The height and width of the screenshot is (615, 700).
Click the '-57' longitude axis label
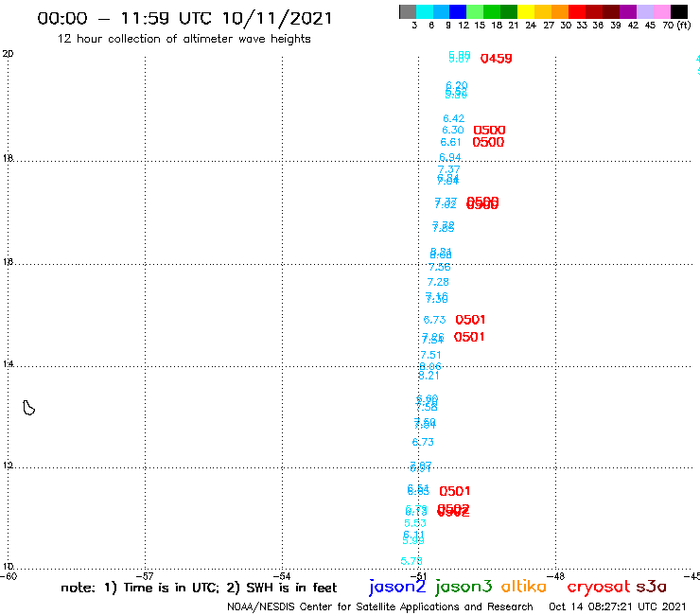tap(145, 576)
